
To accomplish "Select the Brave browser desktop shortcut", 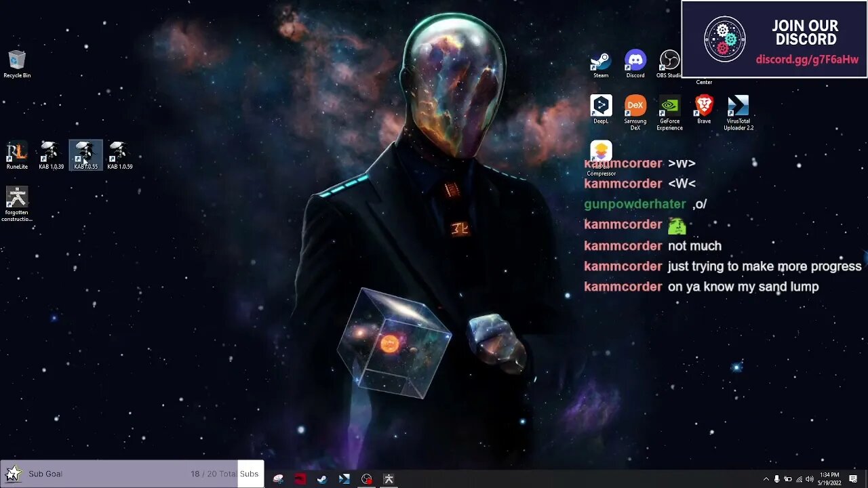I will [x=704, y=110].
